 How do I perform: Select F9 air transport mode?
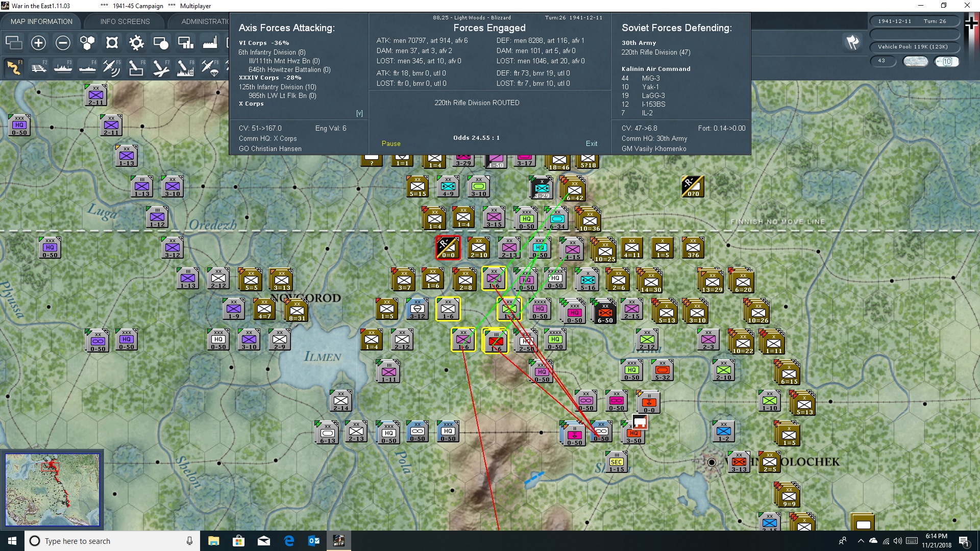point(210,67)
